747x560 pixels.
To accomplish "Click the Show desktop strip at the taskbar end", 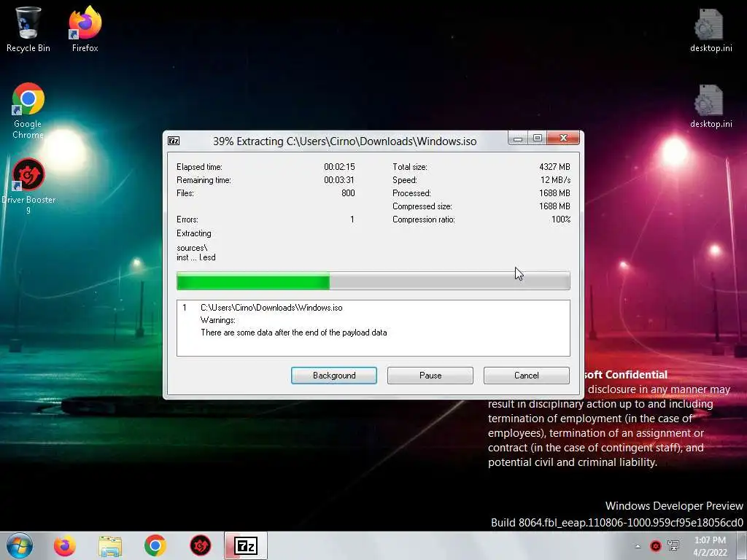I will click(743, 545).
